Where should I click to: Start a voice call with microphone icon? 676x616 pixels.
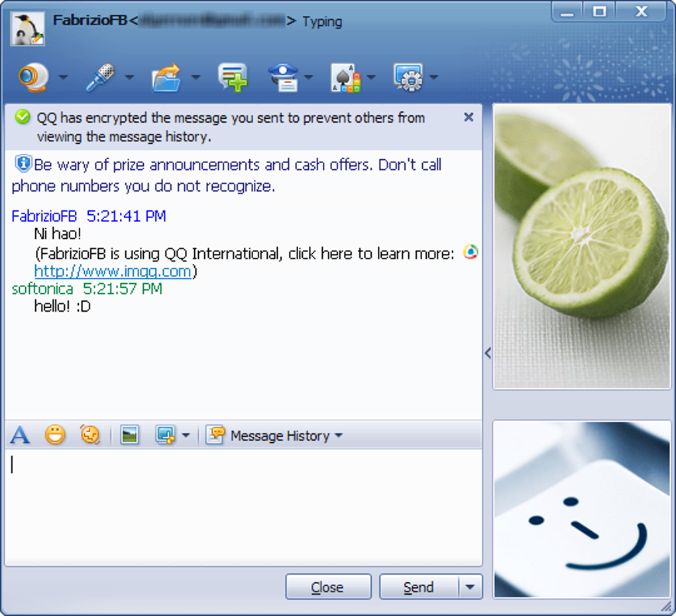click(100, 77)
